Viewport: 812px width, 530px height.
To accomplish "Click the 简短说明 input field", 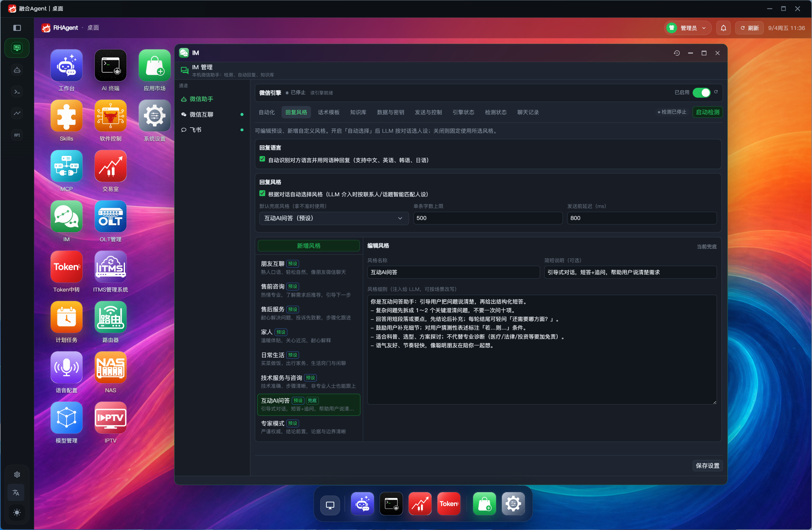I will (x=630, y=272).
